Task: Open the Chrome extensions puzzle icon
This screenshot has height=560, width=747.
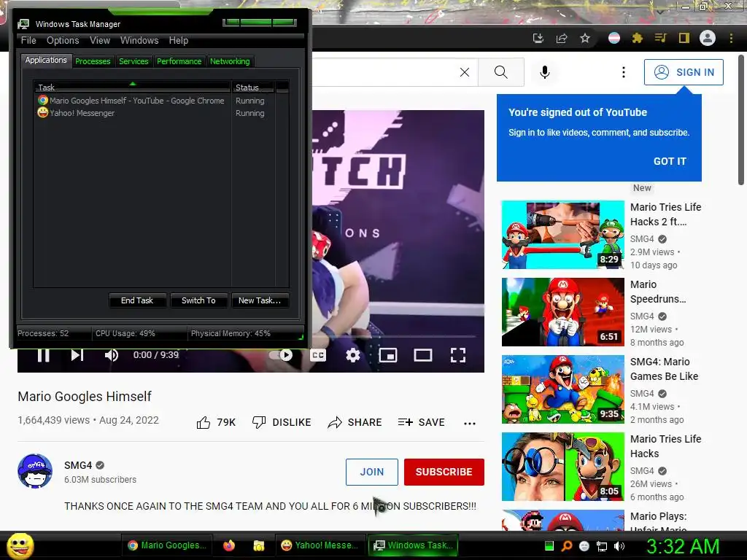Action: pyautogui.click(x=638, y=38)
